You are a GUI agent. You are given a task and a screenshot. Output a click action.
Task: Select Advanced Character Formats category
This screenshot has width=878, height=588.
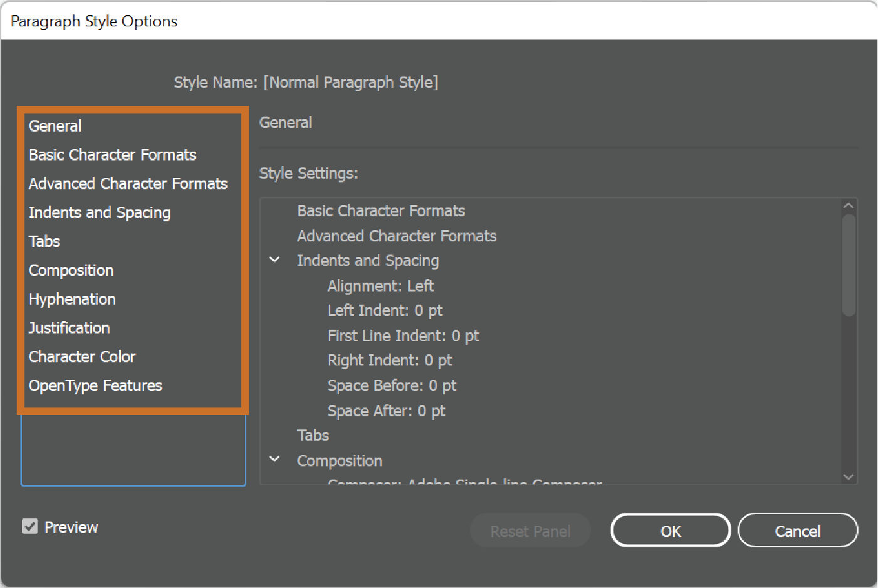tap(128, 184)
